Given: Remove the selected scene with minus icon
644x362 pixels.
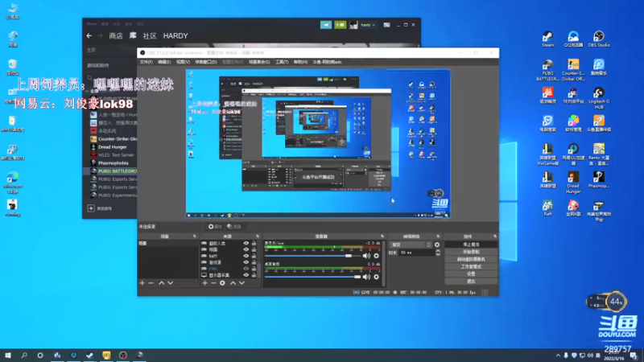Looking at the screenshot, I should pos(151,283).
